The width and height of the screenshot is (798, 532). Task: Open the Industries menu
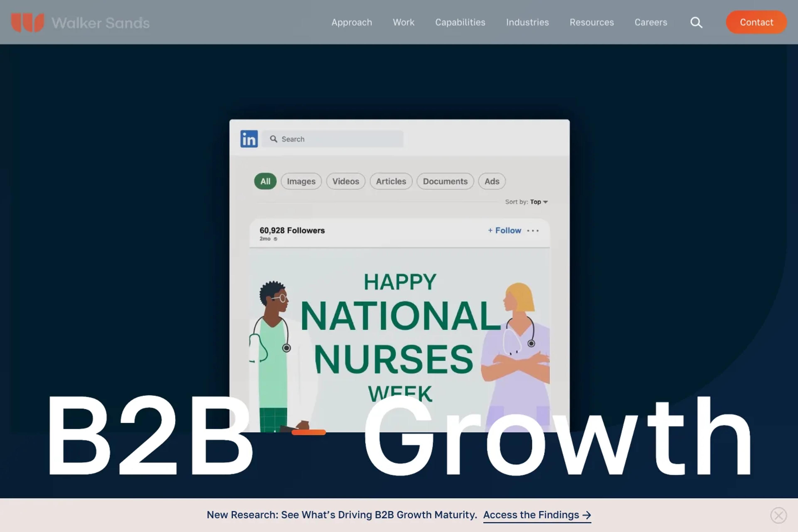[x=527, y=22]
